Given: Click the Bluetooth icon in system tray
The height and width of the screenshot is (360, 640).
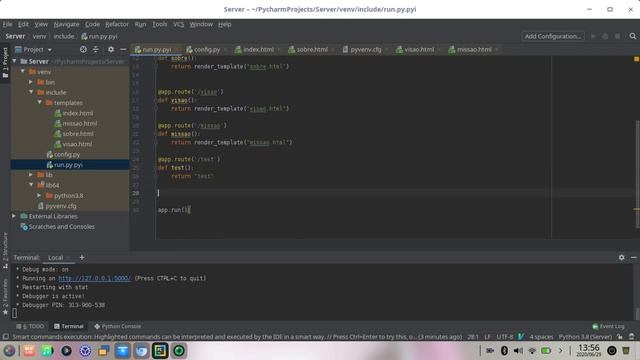Looking at the screenshot, I should point(504,351).
